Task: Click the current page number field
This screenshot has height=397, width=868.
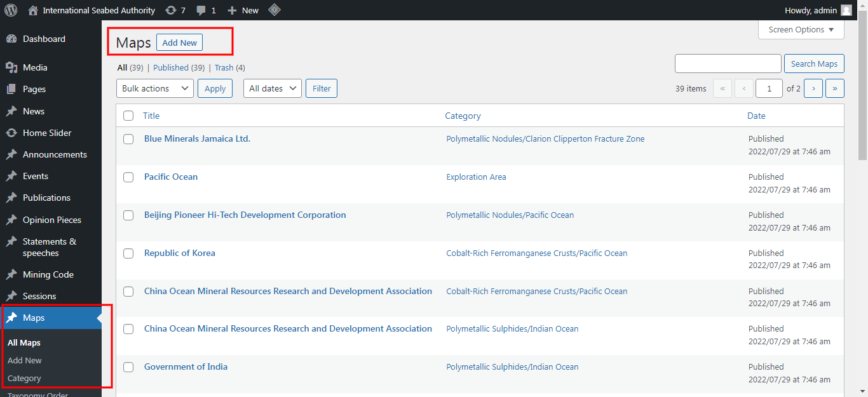Action: coord(770,88)
